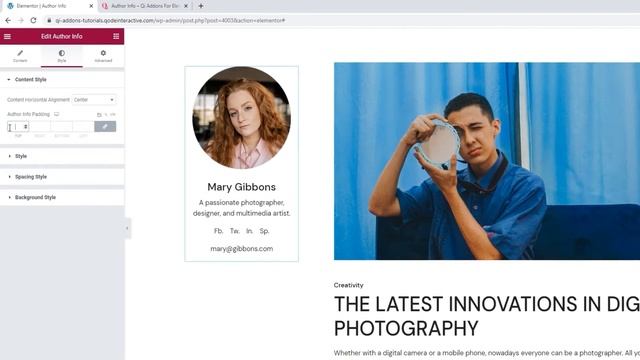Switch to the Style tab
Image resolution: width=640 pixels, height=360 pixels.
pyautogui.click(x=62, y=56)
